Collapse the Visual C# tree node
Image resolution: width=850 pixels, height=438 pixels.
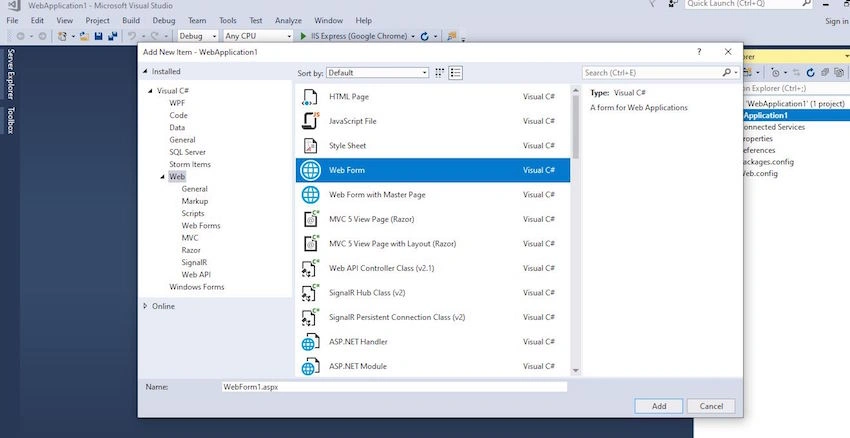pos(151,91)
